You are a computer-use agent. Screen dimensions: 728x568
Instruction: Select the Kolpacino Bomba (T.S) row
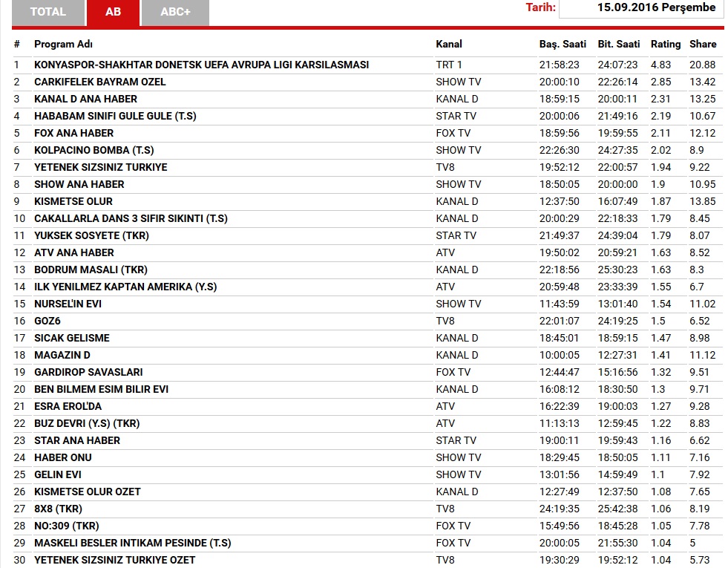(x=94, y=150)
